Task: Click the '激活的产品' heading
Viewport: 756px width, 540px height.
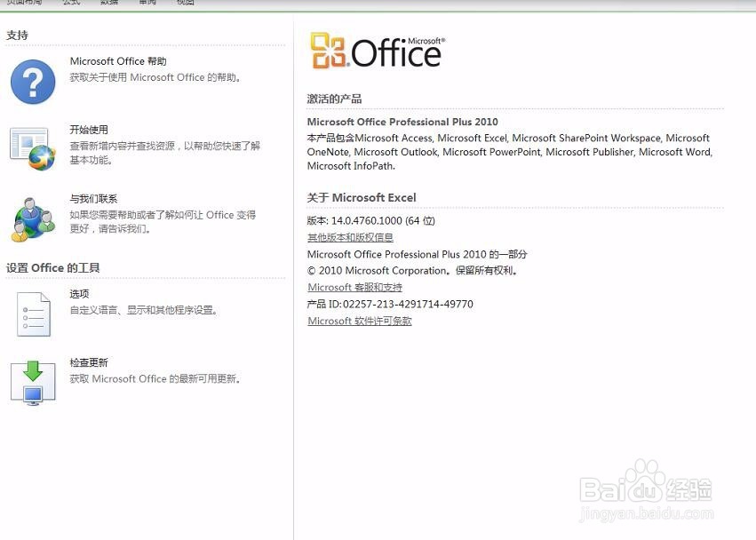Action: [334, 99]
